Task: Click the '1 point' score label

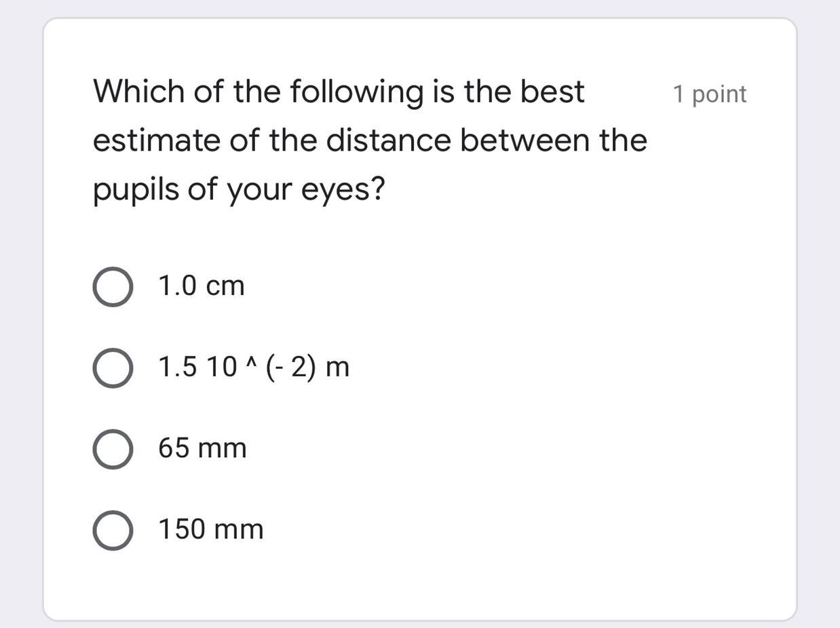Action: pyautogui.click(x=709, y=94)
